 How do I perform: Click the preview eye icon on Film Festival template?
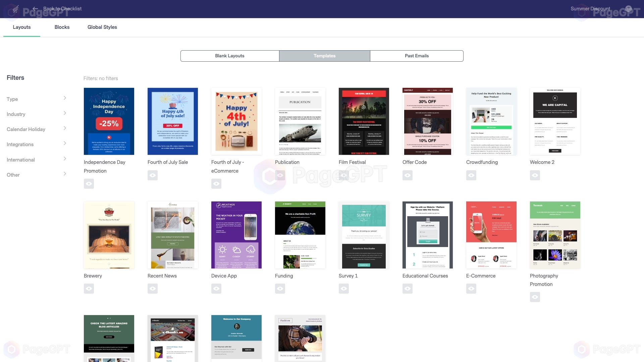click(x=344, y=175)
